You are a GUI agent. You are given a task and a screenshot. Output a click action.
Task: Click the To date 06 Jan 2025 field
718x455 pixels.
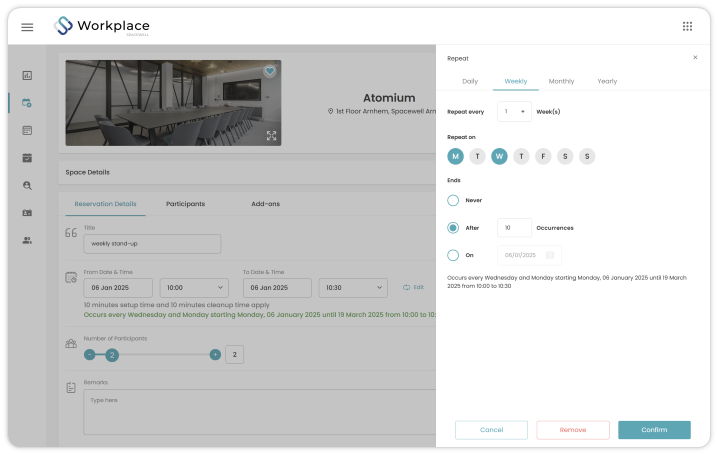coord(277,287)
